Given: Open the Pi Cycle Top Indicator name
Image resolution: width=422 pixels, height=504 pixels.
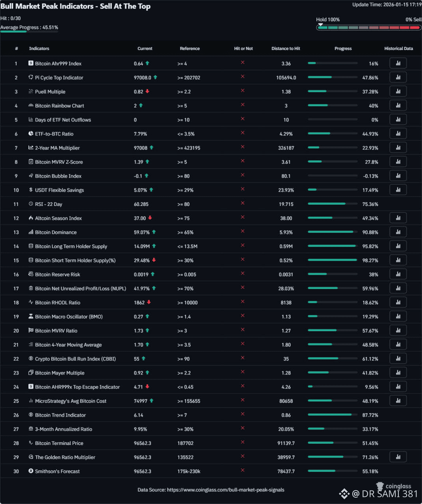Looking at the screenshot, I should click(59, 78).
